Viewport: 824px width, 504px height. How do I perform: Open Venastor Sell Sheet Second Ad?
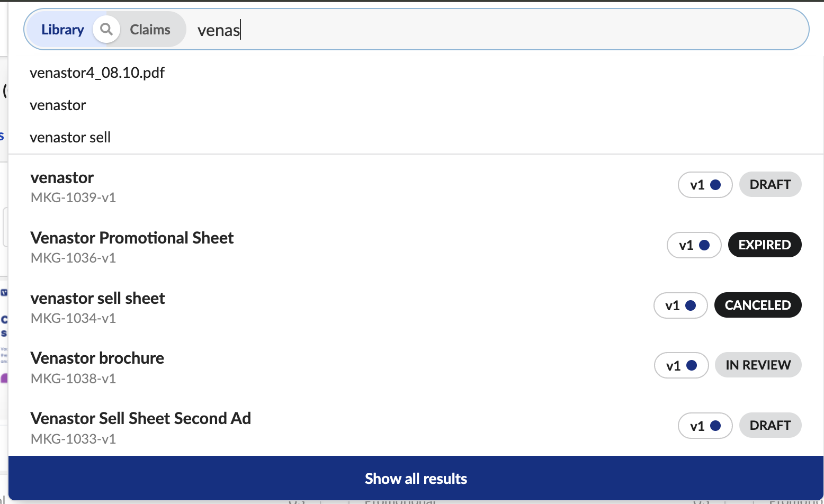pos(416,427)
